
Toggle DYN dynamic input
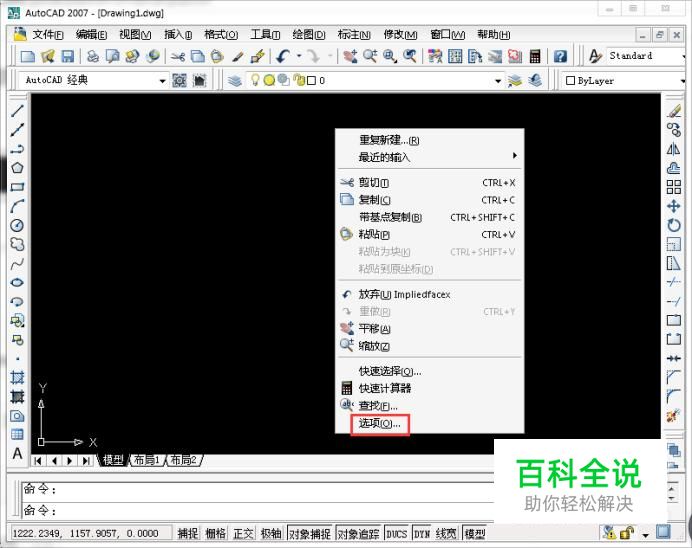[x=422, y=533]
